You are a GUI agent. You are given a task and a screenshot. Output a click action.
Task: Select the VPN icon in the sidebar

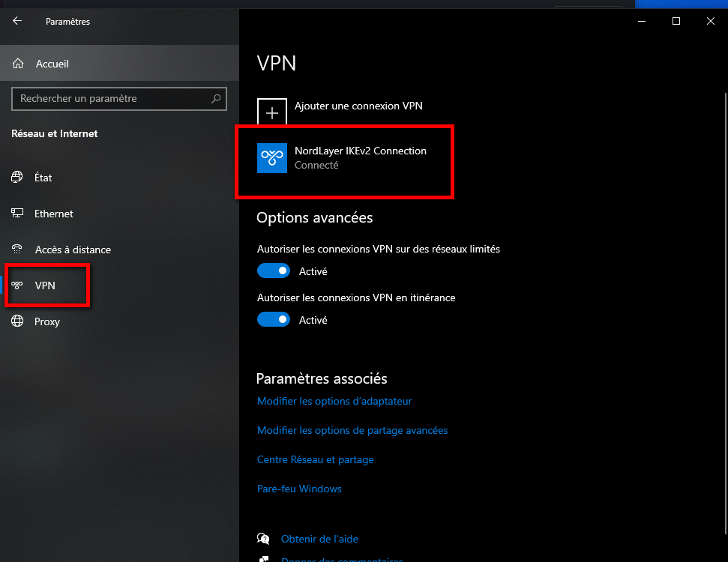pyautogui.click(x=16, y=285)
